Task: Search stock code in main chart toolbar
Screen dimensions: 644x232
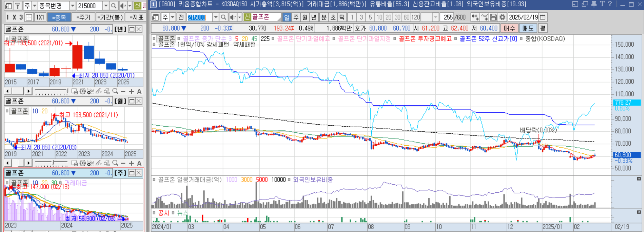Action: pos(224,17)
